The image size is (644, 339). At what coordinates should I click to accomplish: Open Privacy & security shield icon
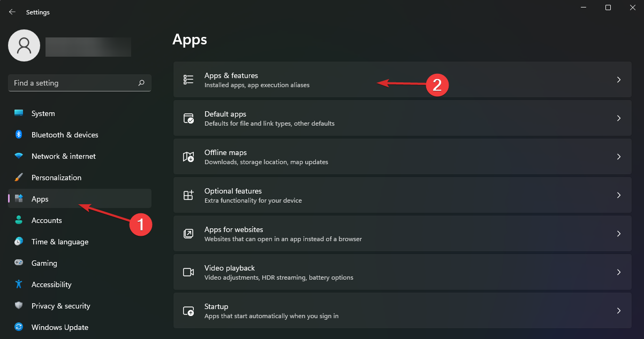tap(18, 306)
